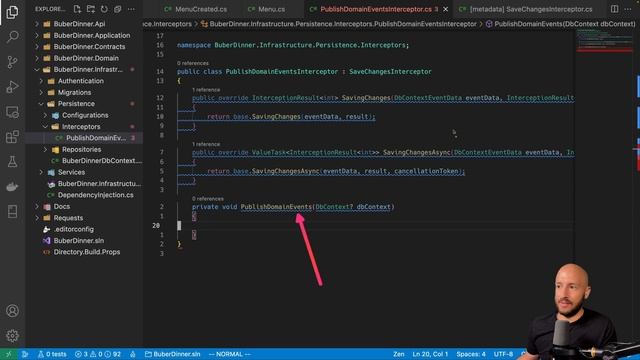This screenshot has height=360, width=640.
Task: Open the Accounts menu icon
Action: tap(12, 311)
